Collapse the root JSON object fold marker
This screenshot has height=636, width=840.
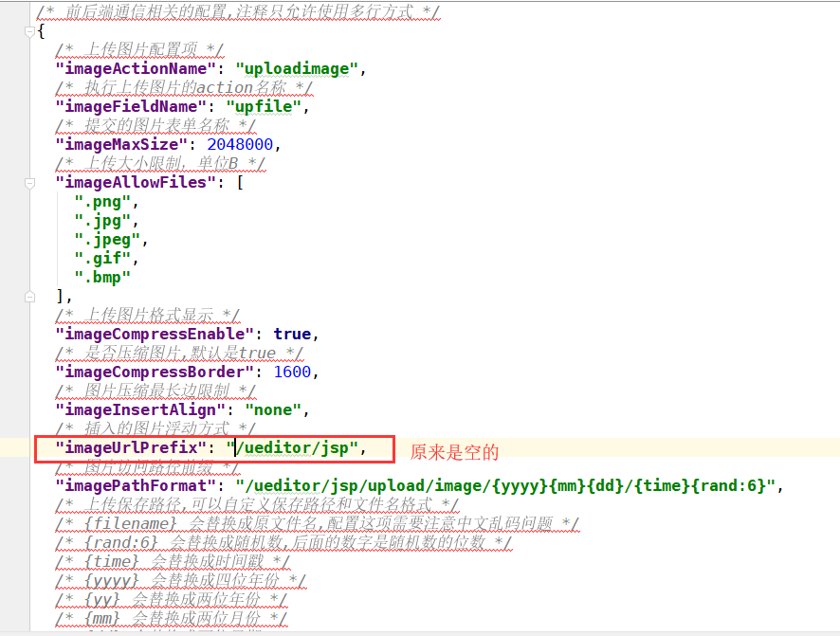30,32
